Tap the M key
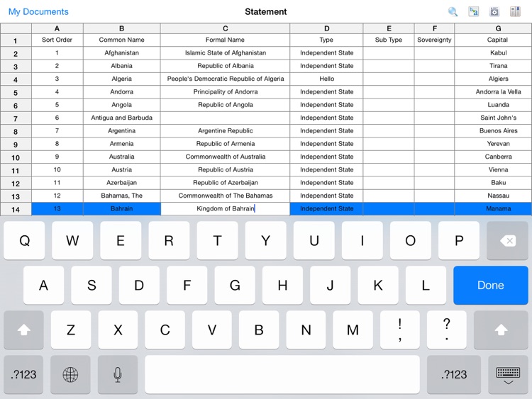532x399 pixels. [353, 330]
